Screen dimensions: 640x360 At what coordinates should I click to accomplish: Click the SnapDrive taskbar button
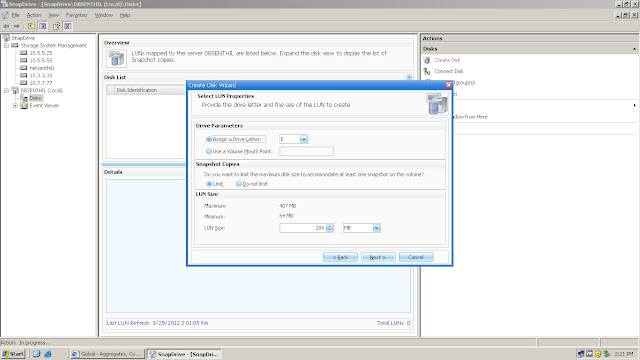tap(184, 354)
